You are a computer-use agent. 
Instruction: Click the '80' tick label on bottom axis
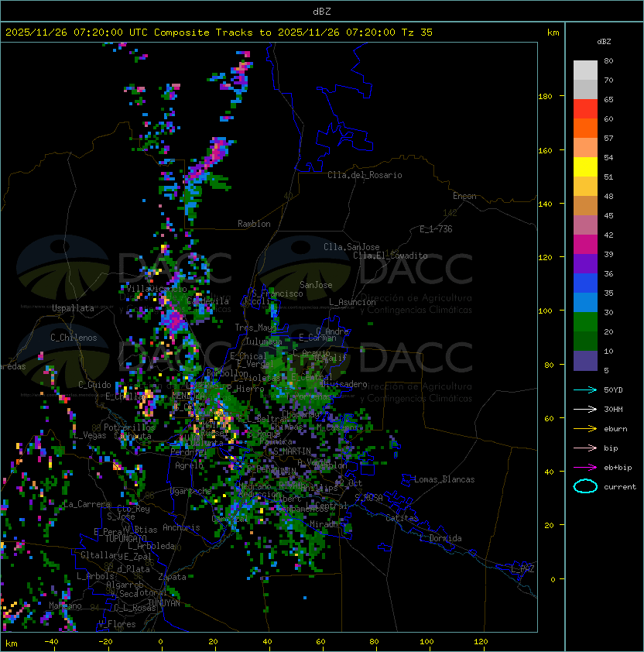[x=374, y=642]
